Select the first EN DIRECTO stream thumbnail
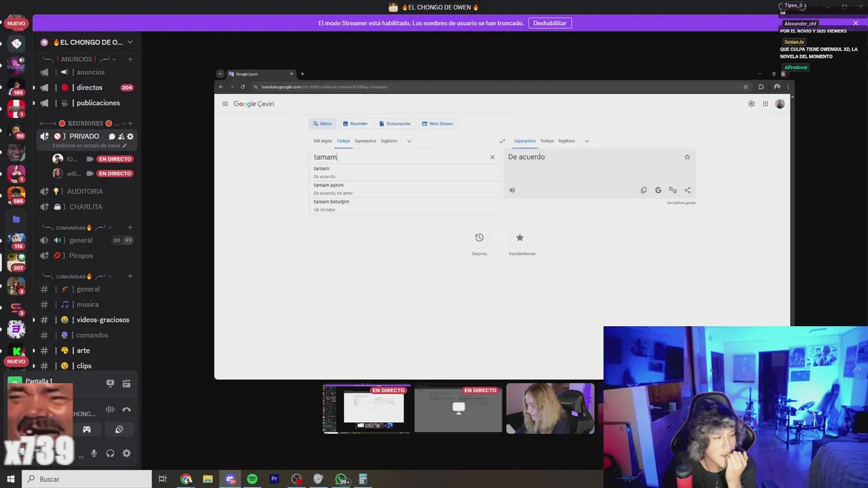This screenshot has width=868, height=488. click(x=367, y=408)
